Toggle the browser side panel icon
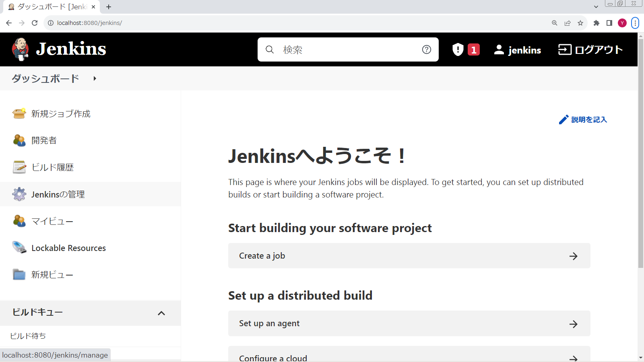The image size is (644, 362). [609, 23]
